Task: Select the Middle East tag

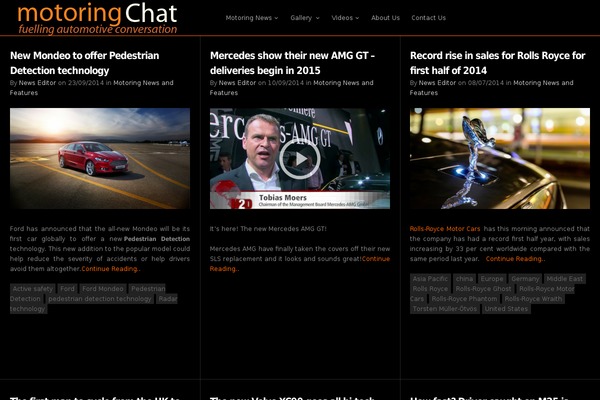Action: coord(564,279)
